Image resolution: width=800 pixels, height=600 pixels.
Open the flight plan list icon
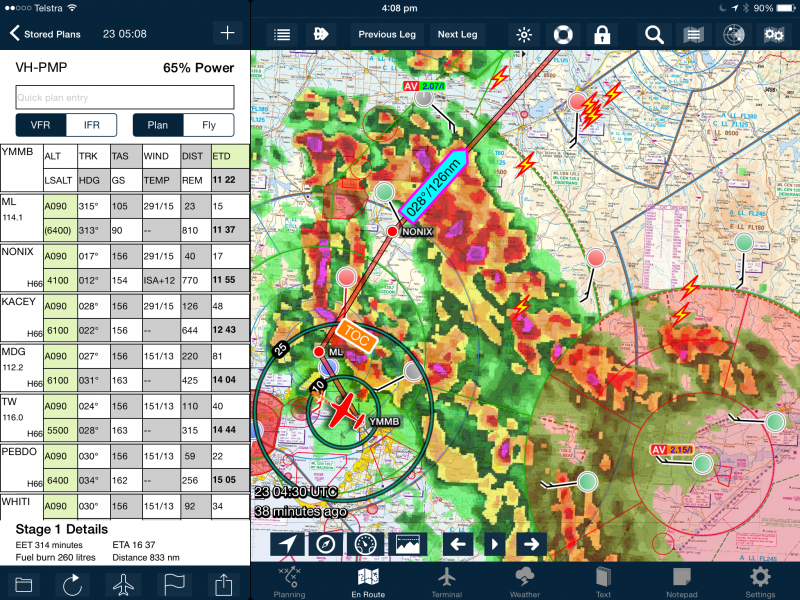click(x=282, y=35)
